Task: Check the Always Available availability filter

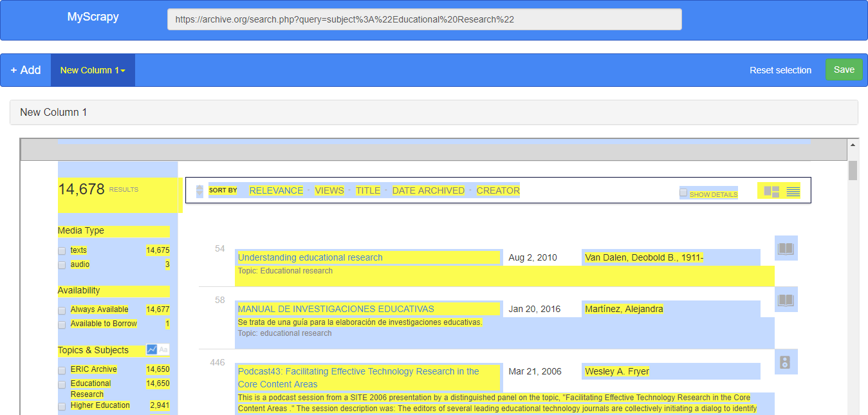Action: pyautogui.click(x=61, y=309)
